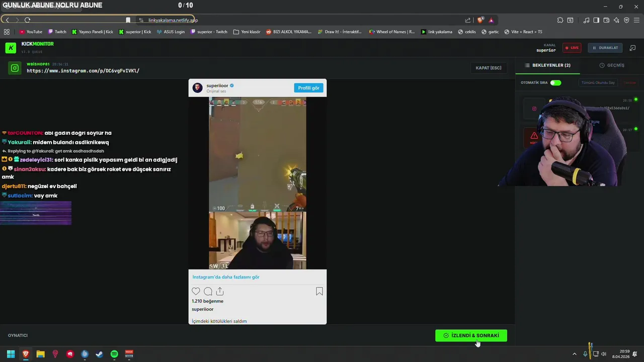Open the Draw It! bookmark

tap(340, 32)
